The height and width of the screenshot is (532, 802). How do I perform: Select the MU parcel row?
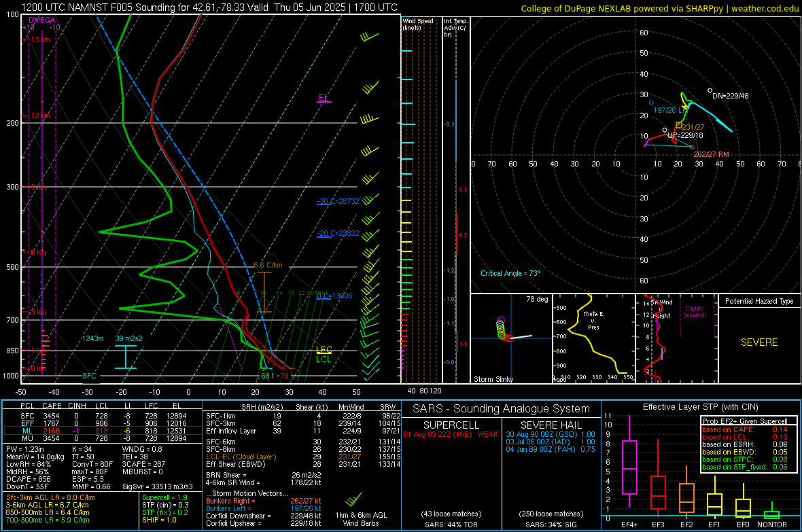click(x=103, y=438)
